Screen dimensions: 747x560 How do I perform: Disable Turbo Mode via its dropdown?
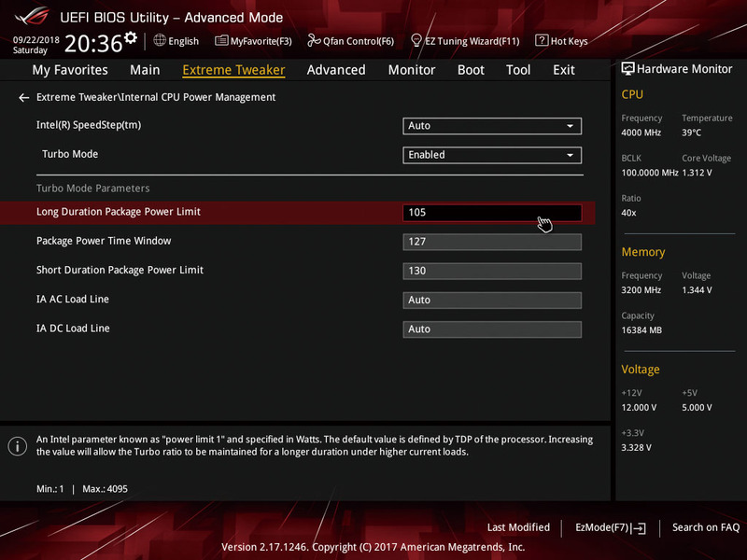point(491,154)
